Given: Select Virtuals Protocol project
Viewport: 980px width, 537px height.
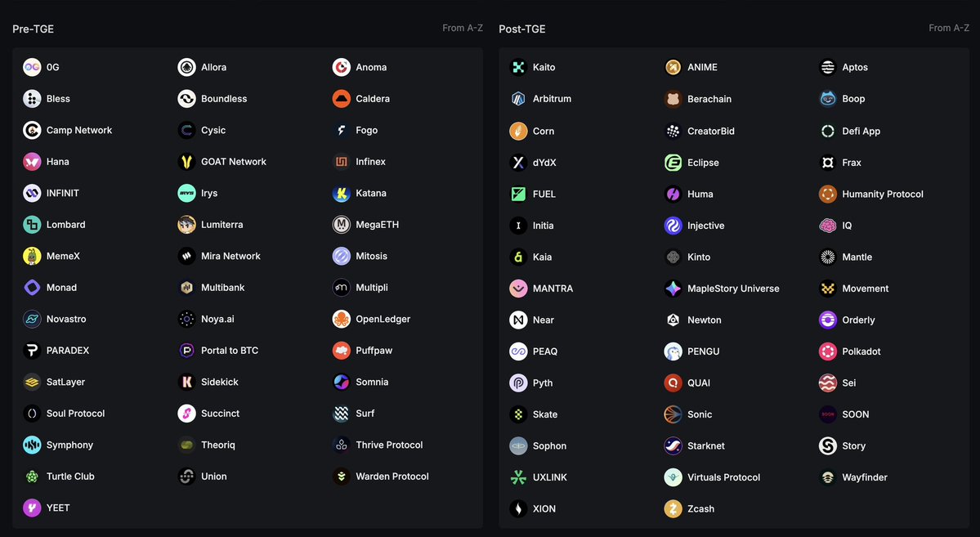Looking at the screenshot, I should tap(723, 477).
